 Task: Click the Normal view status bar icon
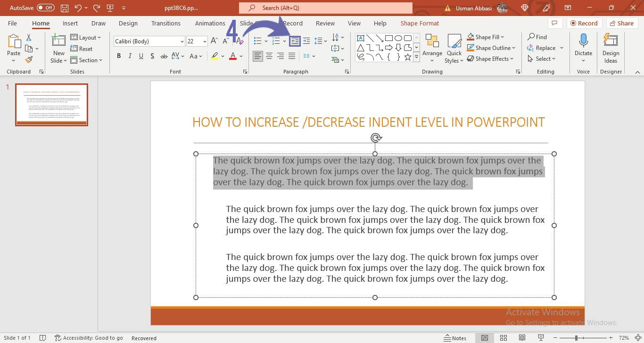click(x=484, y=338)
